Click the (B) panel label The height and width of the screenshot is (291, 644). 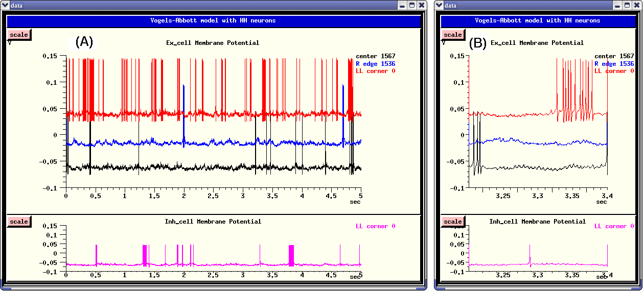tap(478, 43)
